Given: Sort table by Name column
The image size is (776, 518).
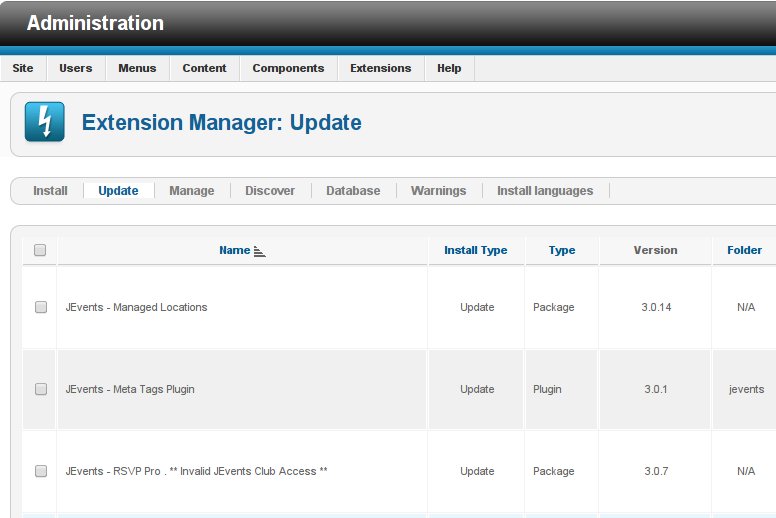Looking at the screenshot, I should tap(235, 250).
